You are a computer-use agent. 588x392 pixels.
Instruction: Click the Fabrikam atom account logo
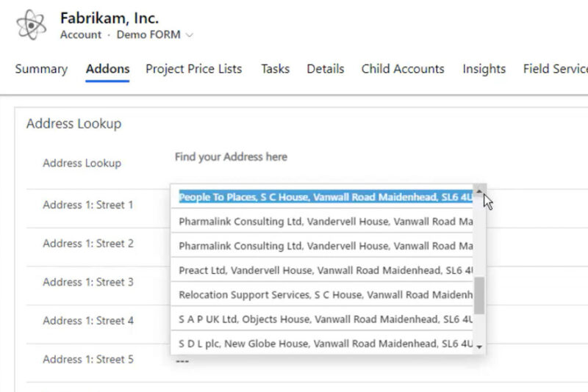[x=32, y=25]
